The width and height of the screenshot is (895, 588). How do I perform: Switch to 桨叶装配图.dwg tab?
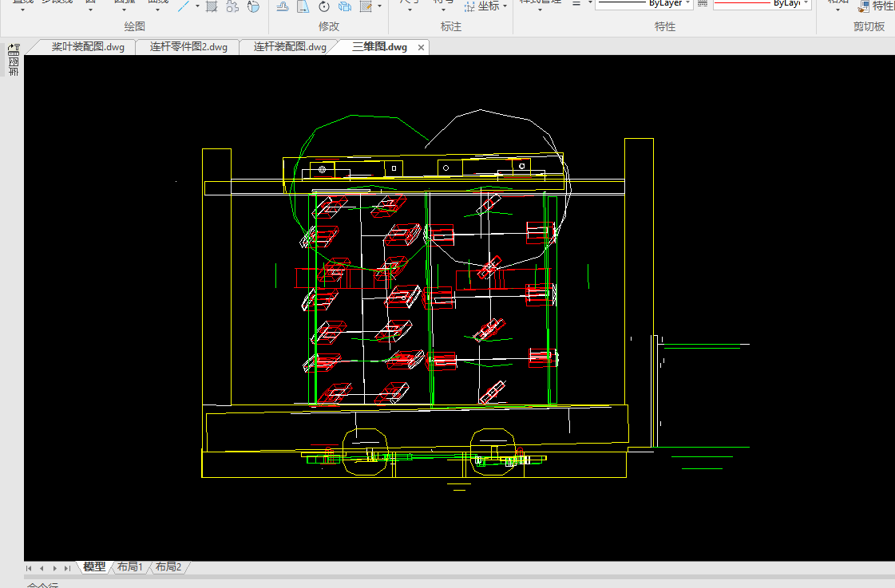tap(88, 47)
